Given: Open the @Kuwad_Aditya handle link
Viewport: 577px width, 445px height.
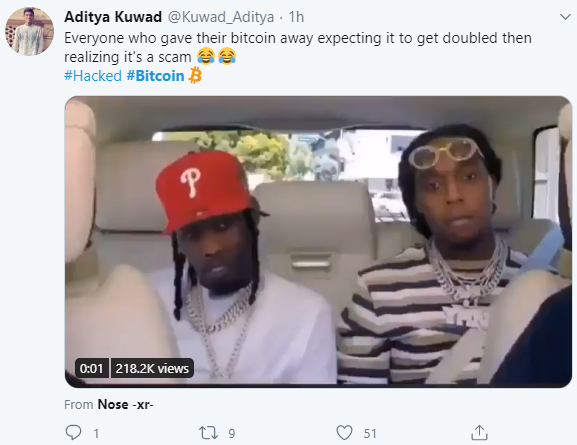Looking at the screenshot, I should click(x=221, y=17).
